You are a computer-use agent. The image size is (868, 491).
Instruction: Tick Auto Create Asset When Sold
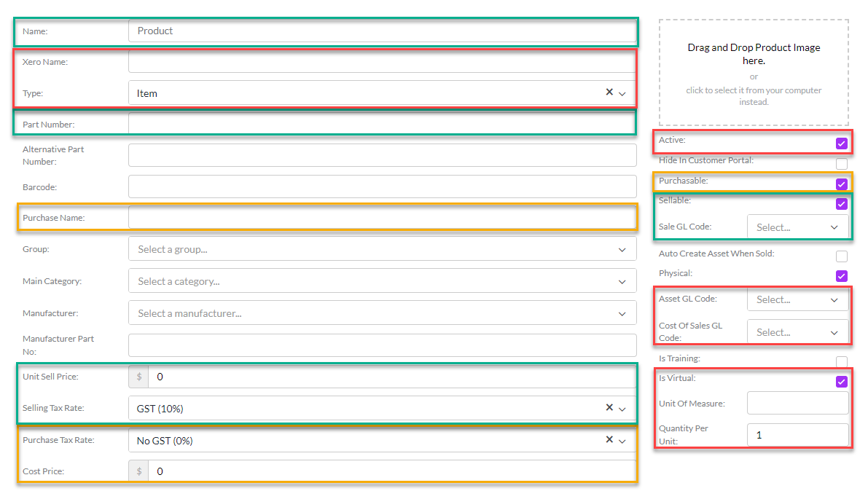[x=842, y=256]
